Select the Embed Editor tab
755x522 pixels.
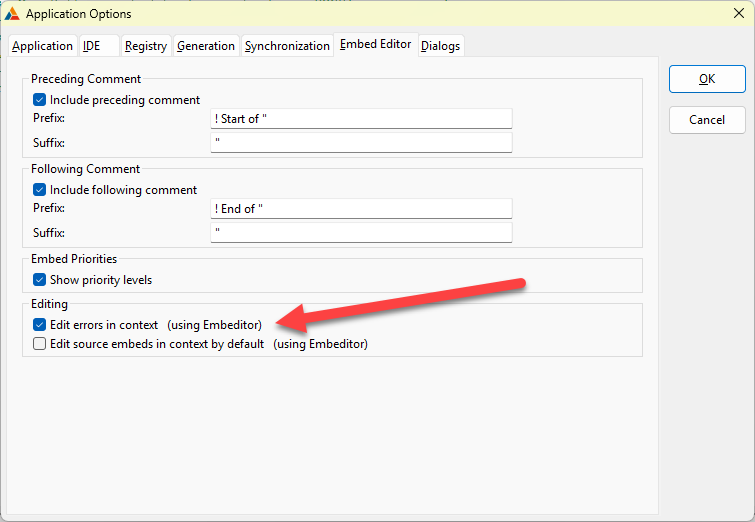[x=375, y=44]
